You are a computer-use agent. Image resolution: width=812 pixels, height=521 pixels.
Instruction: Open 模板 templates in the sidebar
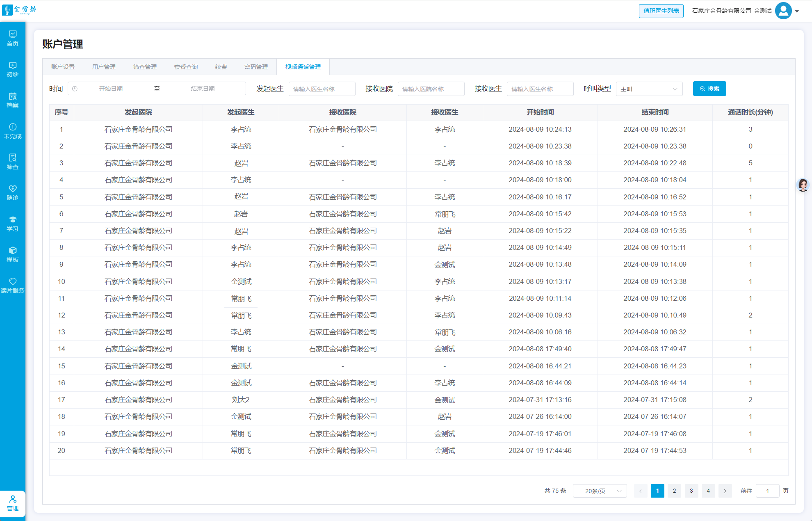point(13,255)
